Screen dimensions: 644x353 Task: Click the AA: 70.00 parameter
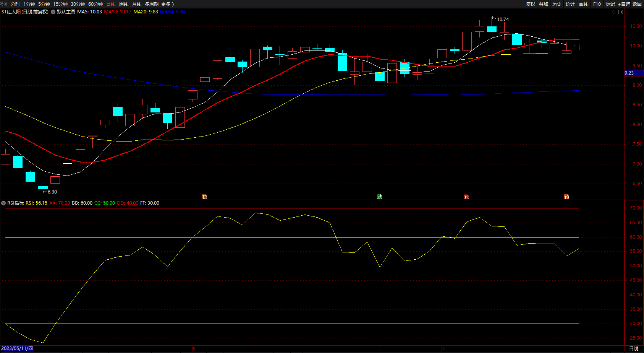[x=60, y=203]
